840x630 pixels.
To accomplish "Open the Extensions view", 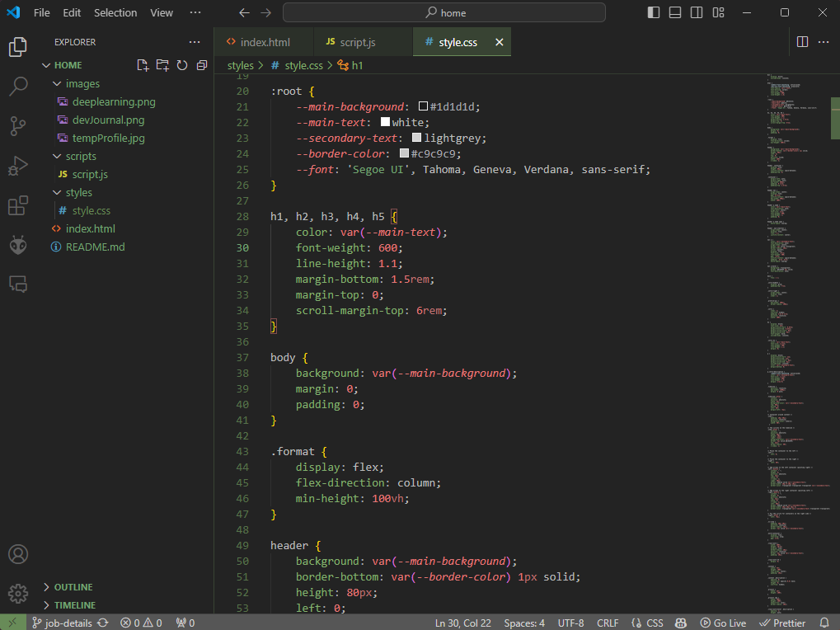I will point(17,205).
